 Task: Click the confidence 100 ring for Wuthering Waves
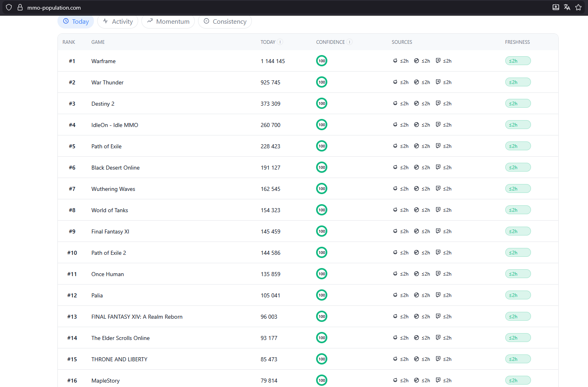[322, 188]
